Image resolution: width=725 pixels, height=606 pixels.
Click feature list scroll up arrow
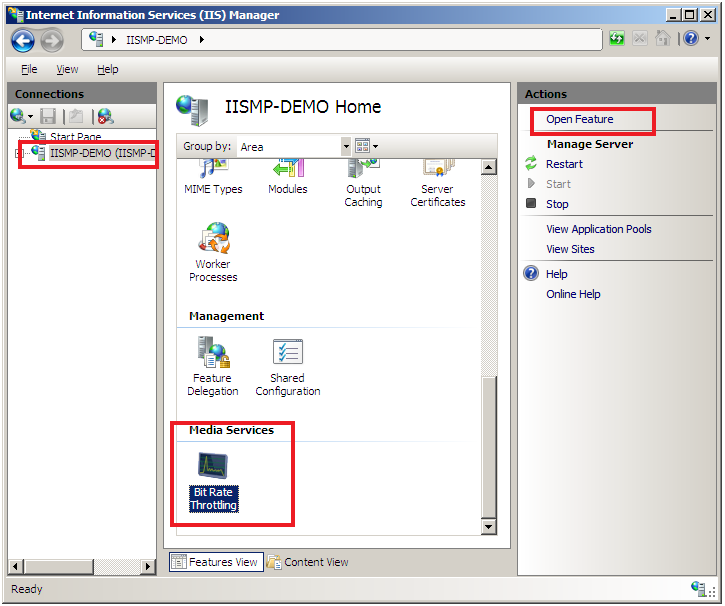[x=489, y=167]
